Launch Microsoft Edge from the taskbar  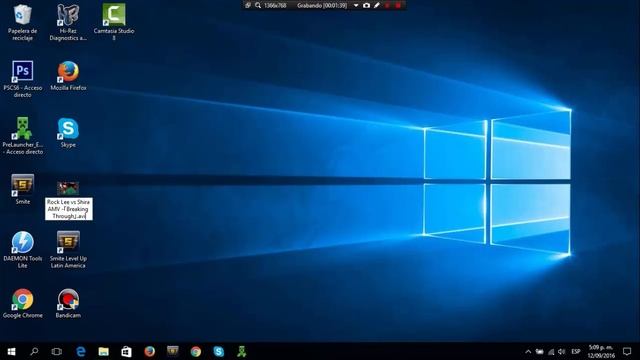[x=81, y=351]
